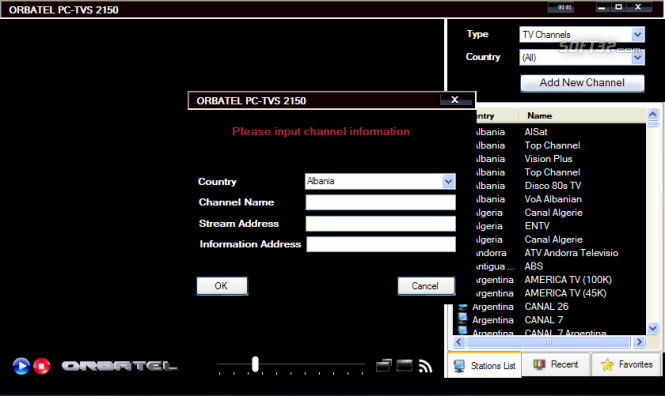
Task: Close the channel information dialog
Action: [455, 100]
